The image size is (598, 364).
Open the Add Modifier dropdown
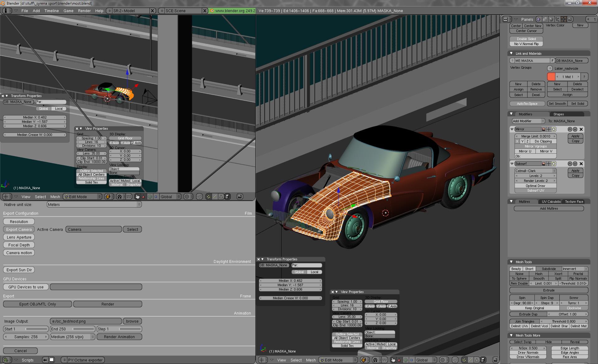[x=528, y=121]
